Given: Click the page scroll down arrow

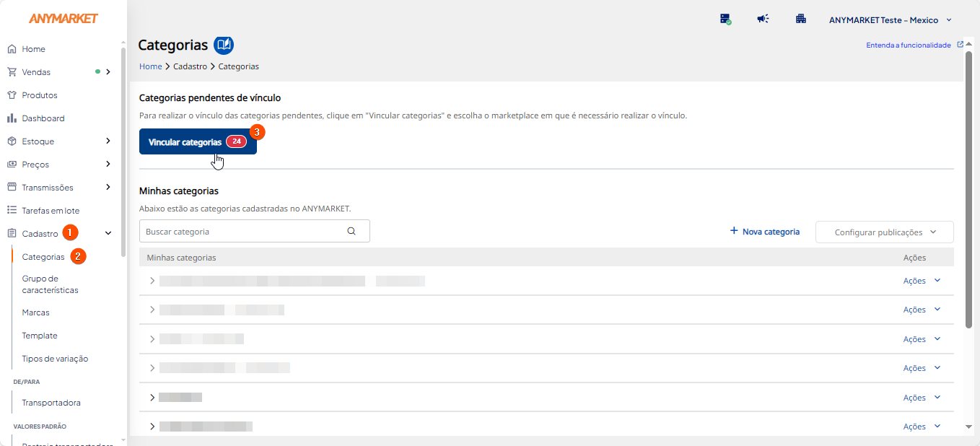Looking at the screenshot, I should (x=968, y=427).
